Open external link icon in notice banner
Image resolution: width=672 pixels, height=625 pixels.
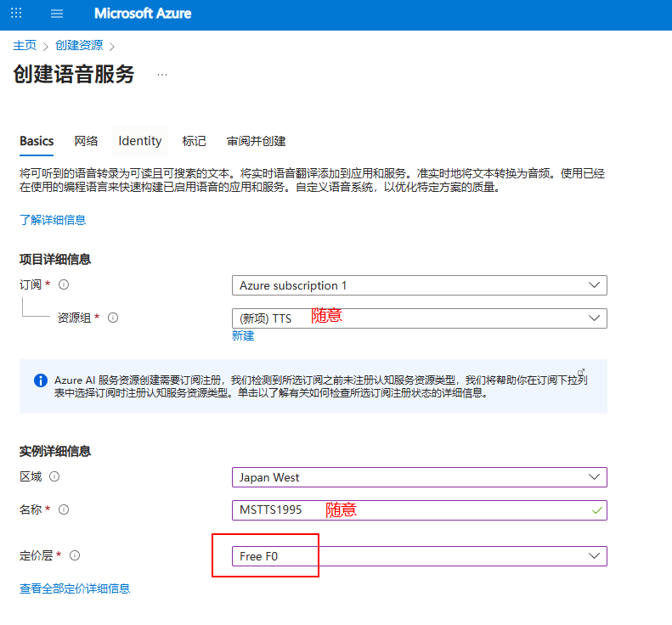tap(581, 372)
